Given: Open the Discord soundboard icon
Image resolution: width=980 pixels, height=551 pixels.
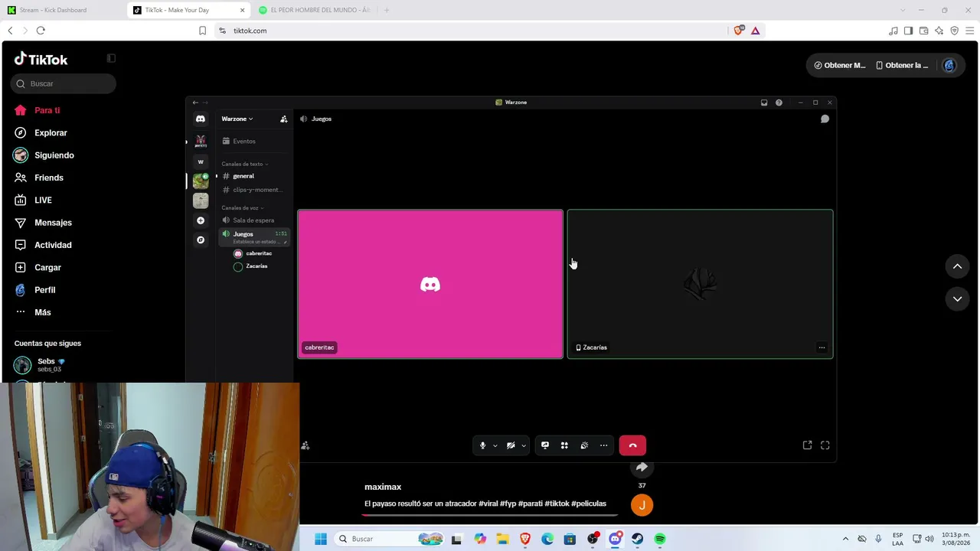Looking at the screenshot, I should pyautogui.click(x=584, y=445).
